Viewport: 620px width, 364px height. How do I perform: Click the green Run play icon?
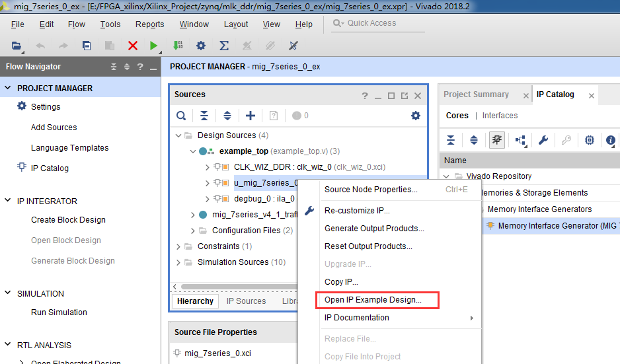pyautogui.click(x=154, y=46)
